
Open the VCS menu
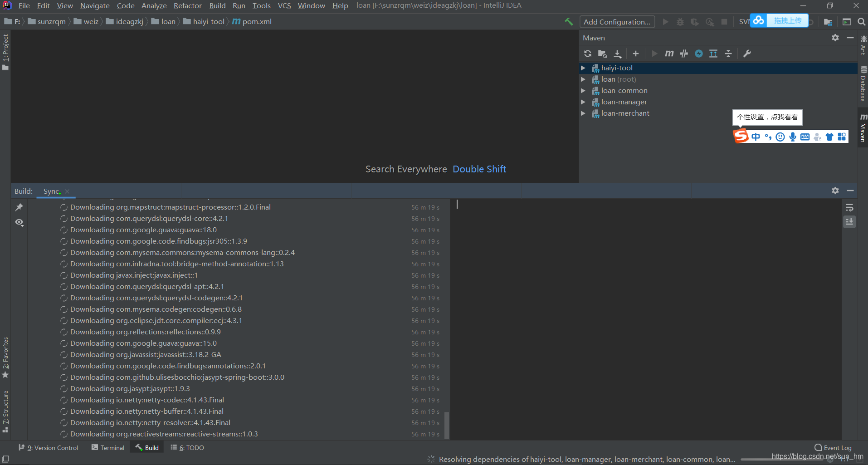[x=284, y=5]
